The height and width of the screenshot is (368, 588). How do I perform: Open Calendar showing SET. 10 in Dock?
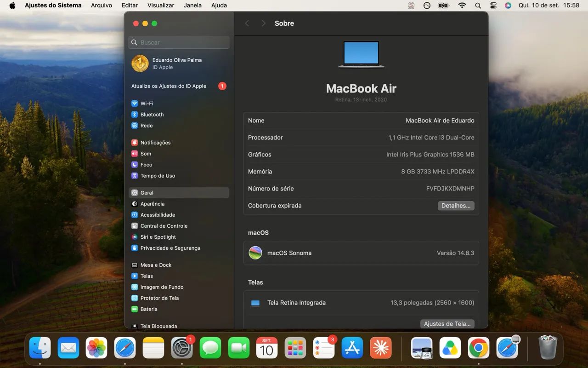point(267,348)
